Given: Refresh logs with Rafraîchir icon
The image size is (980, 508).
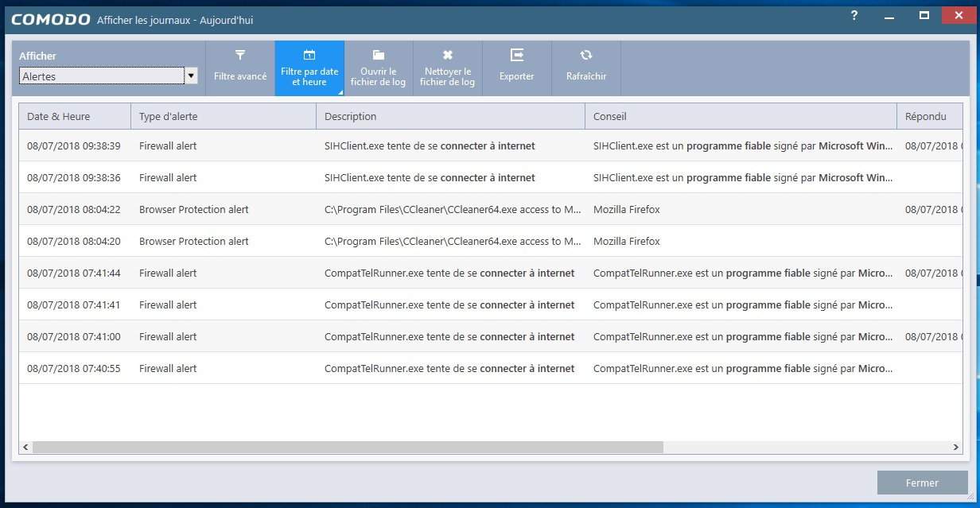Looking at the screenshot, I should click(586, 56).
